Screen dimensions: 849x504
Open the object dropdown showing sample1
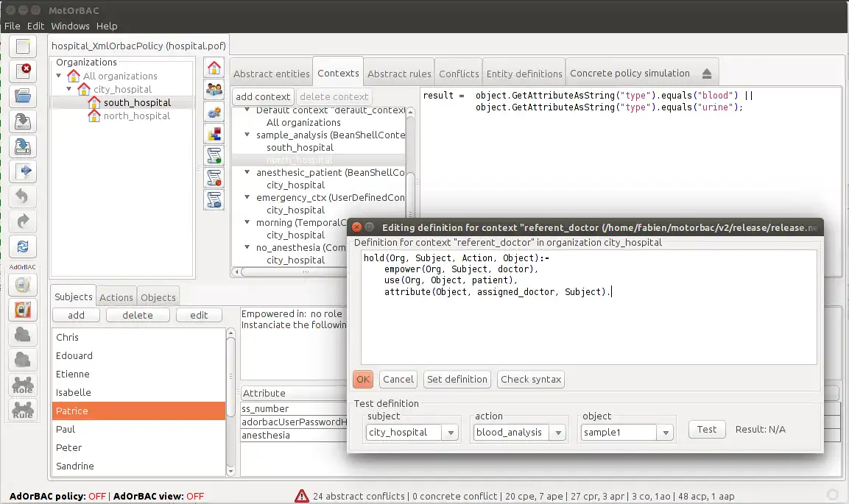[666, 433]
